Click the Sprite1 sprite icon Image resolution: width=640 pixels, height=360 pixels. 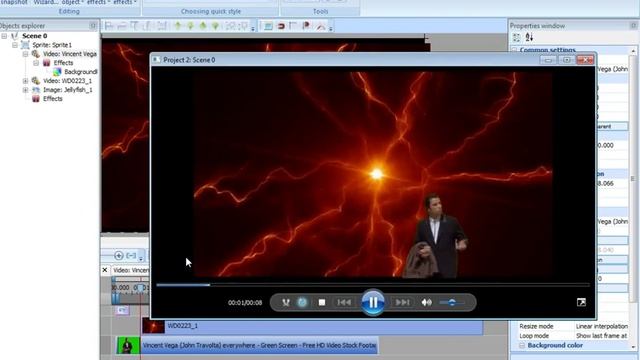(25, 45)
